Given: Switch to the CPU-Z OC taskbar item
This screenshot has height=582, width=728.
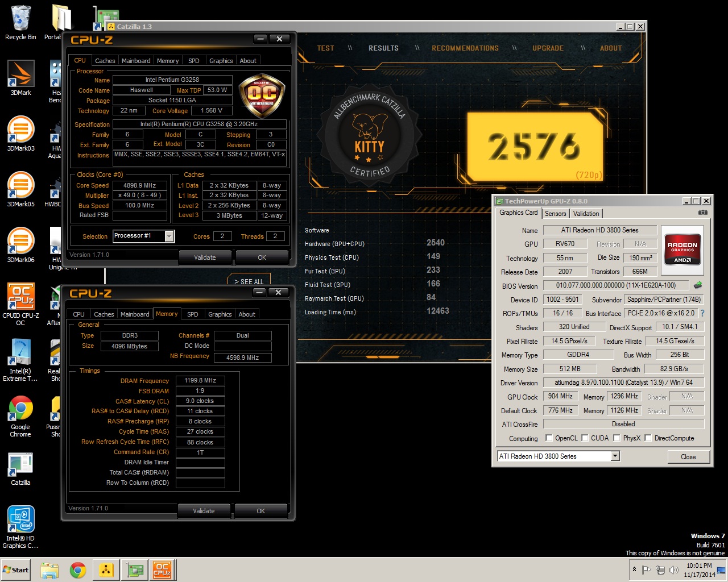Looking at the screenshot, I should pos(162,570).
